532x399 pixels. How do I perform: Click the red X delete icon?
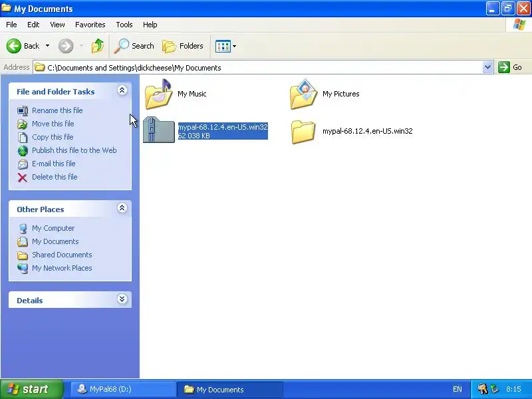point(23,178)
